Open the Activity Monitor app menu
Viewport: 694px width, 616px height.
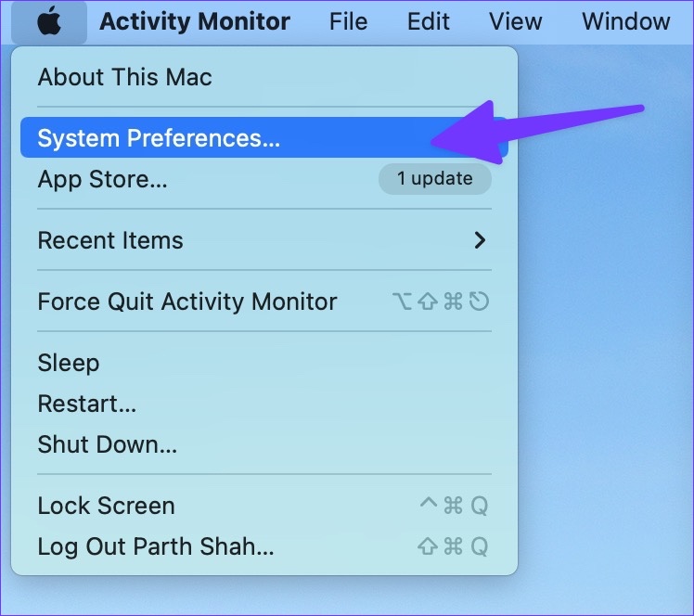(x=195, y=21)
